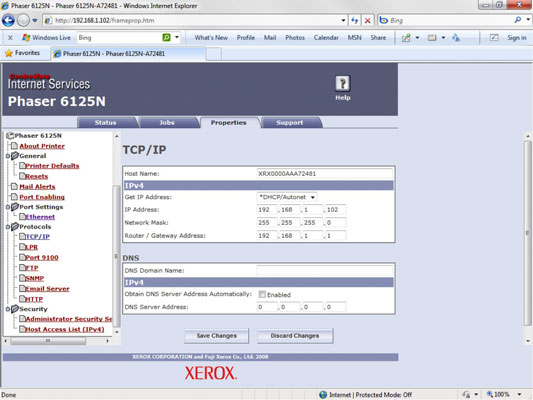Click the Favorites star icon
The image size is (533, 400).
pyautogui.click(x=9, y=53)
